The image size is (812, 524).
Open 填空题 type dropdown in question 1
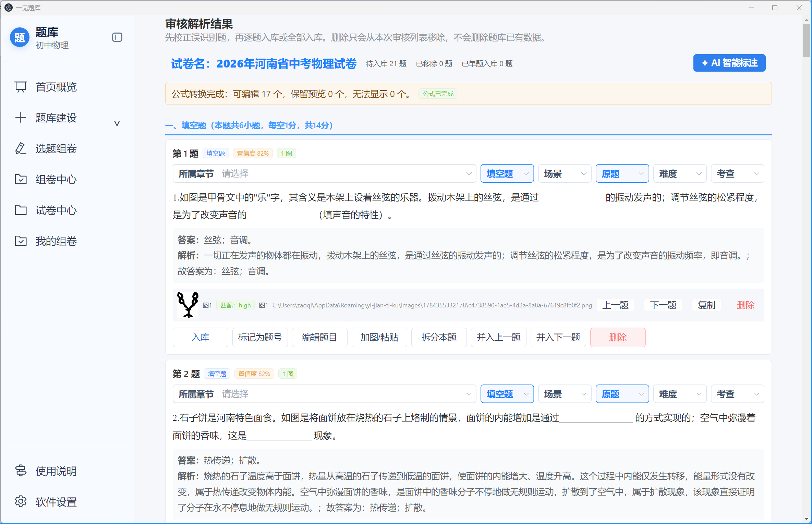[x=507, y=174]
